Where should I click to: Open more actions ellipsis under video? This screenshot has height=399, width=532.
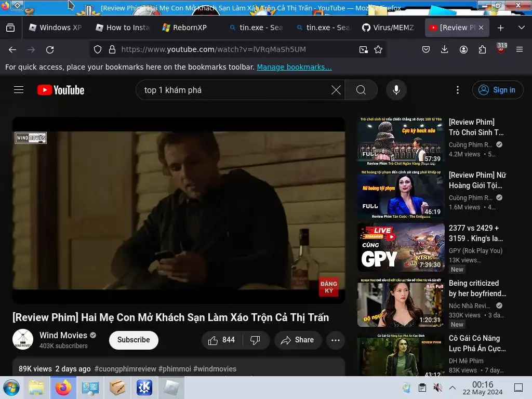click(336, 340)
